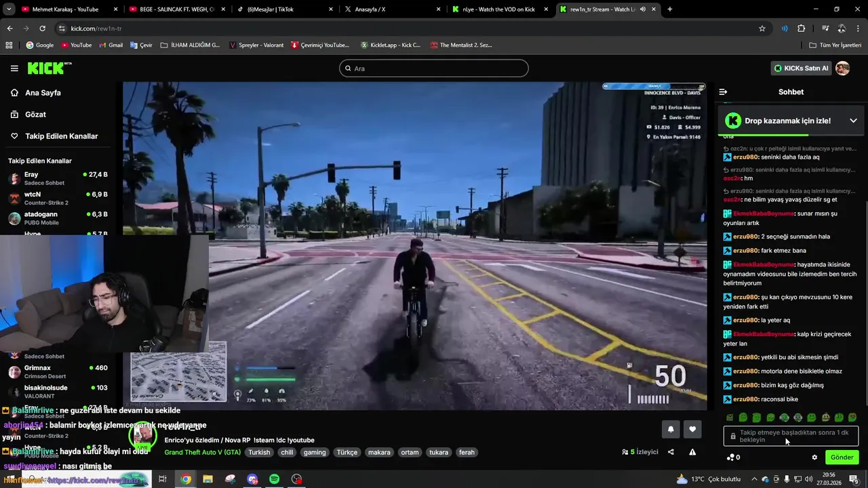Click the streamer's LIVE avatar
868x488 pixels.
coord(142,435)
